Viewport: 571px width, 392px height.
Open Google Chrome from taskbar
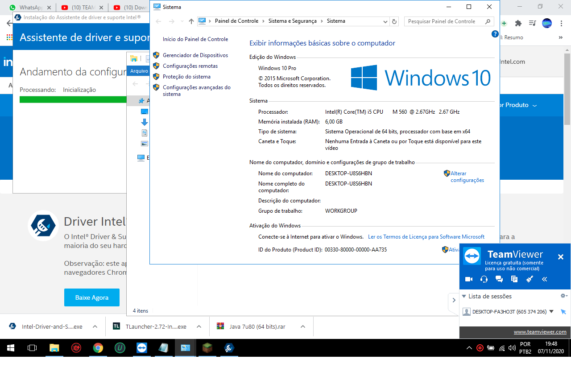tap(98, 348)
